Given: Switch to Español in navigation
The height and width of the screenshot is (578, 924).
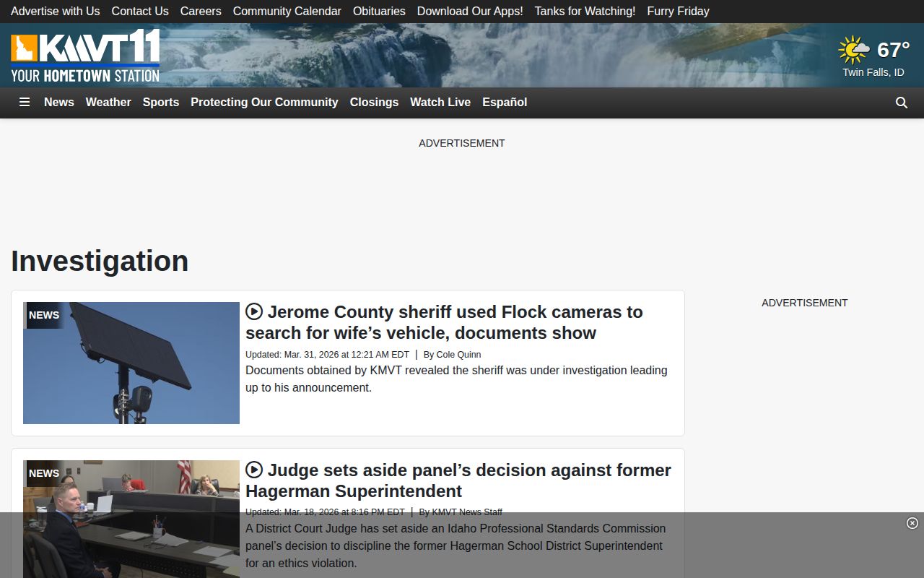Looking at the screenshot, I should pos(505,103).
